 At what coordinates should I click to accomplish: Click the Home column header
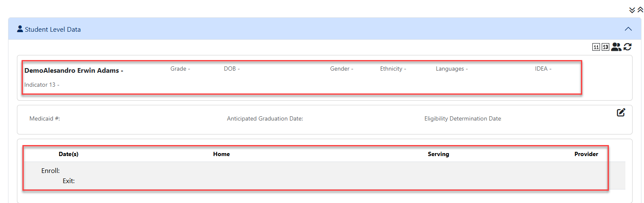(x=221, y=154)
